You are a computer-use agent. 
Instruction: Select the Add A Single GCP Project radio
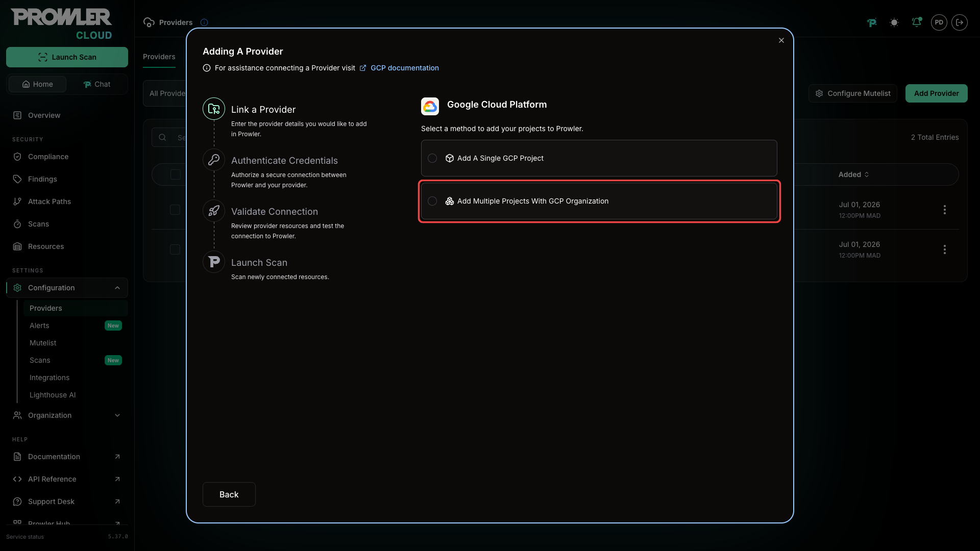(432, 158)
